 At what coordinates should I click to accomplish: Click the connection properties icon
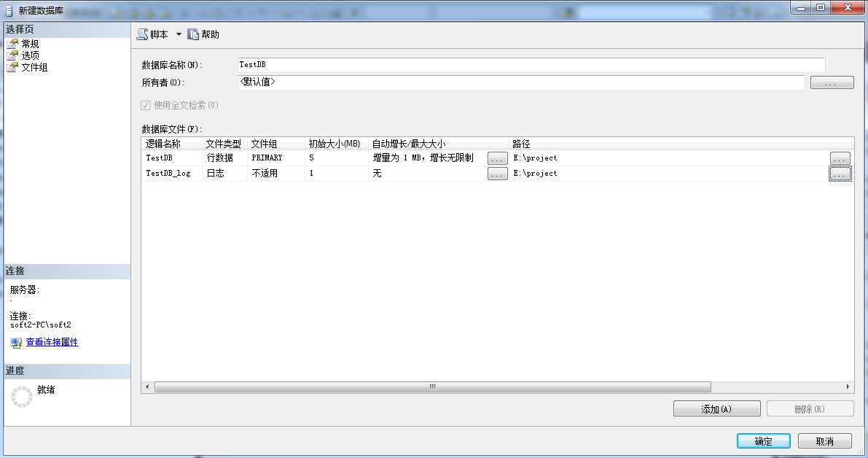[16, 343]
